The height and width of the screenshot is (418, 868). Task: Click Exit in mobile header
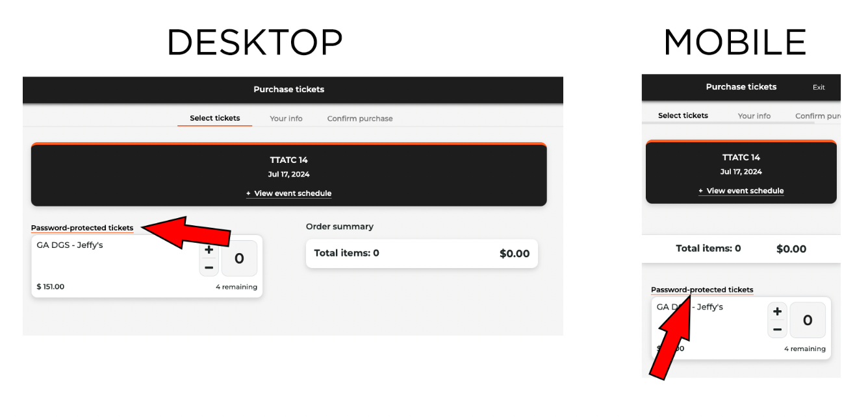tap(819, 87)
